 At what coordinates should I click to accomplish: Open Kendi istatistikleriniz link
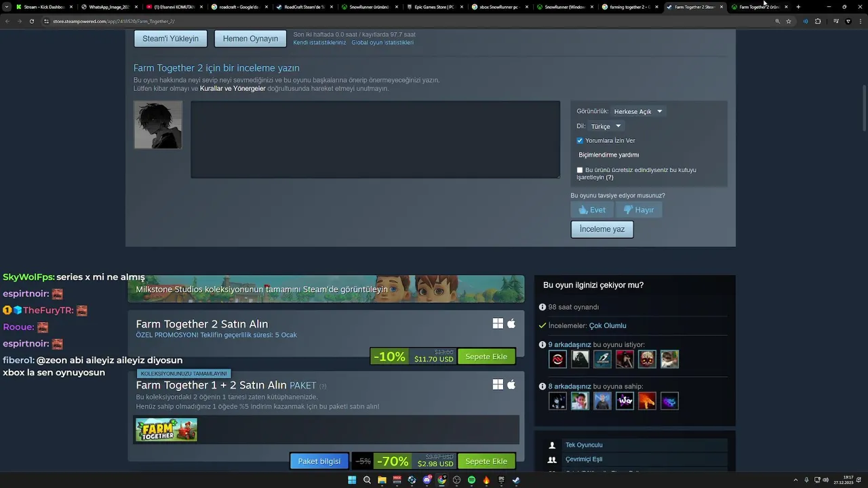pyautogui.click(x=319, y=43)
